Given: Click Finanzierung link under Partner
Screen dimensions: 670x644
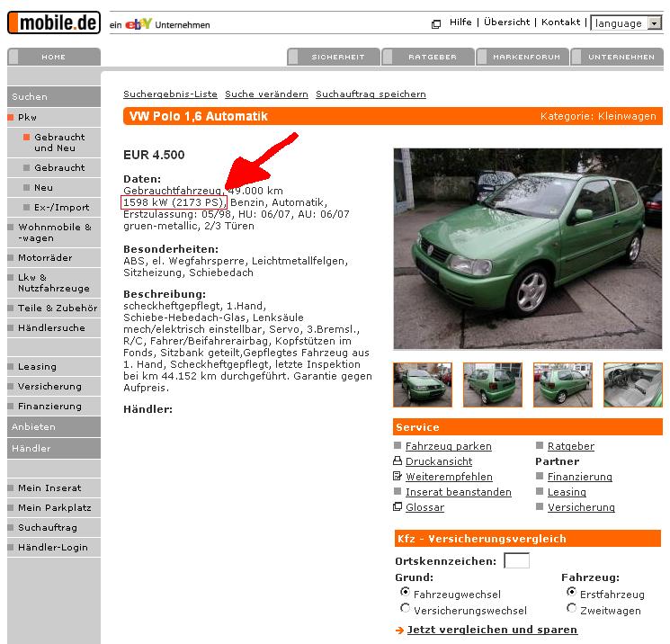Looking at the screenshot, I should point(580,477).
